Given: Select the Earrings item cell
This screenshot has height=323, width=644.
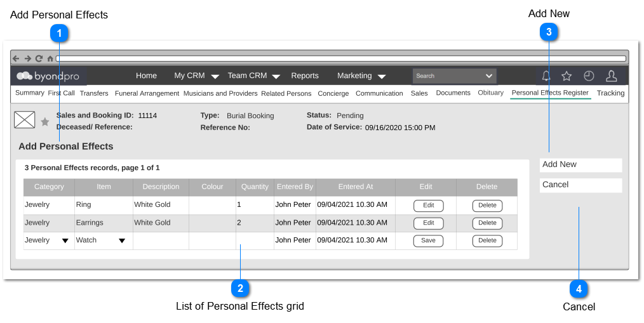Looking at the screenshot, I should point(104,223).
